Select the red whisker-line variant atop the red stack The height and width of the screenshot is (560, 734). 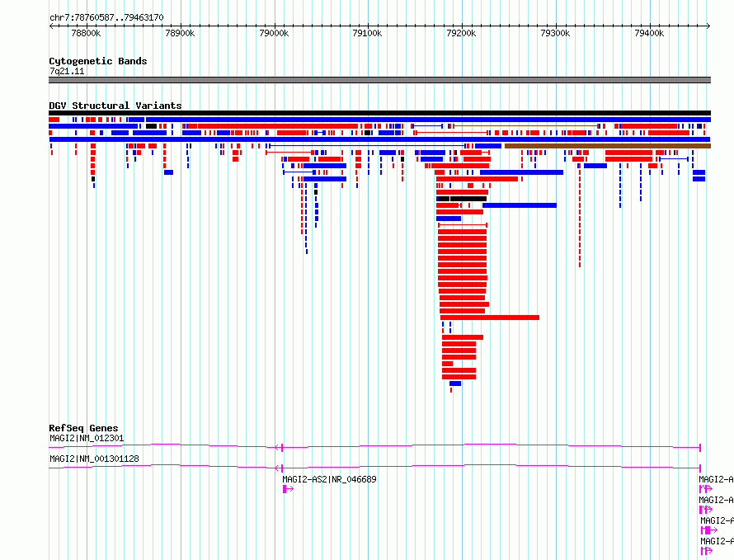click(x=463, y=225)
